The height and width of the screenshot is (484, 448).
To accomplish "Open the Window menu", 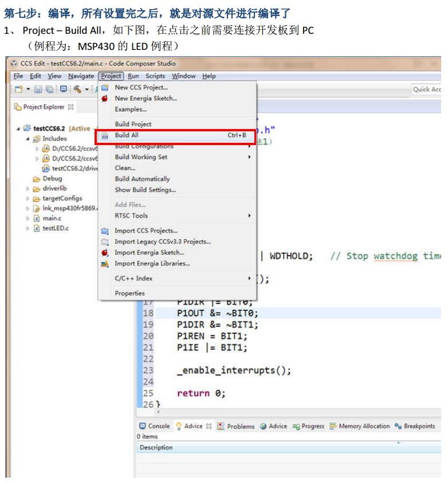I will [183, 76].
